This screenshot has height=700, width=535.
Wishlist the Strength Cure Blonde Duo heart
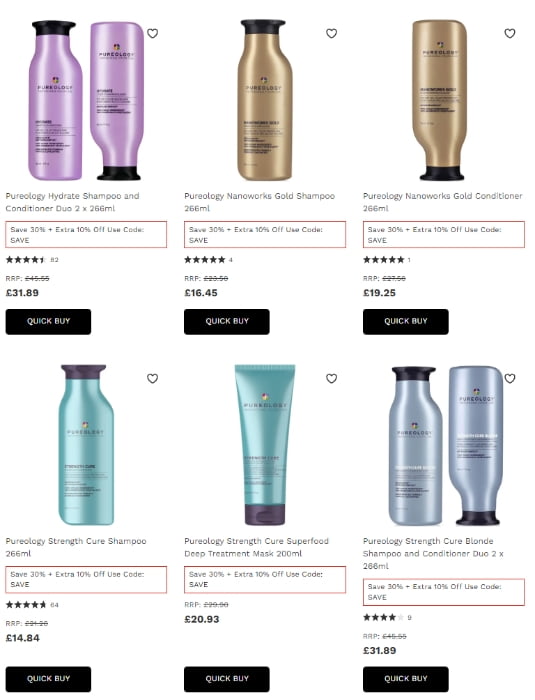click(x=510, y=379)
